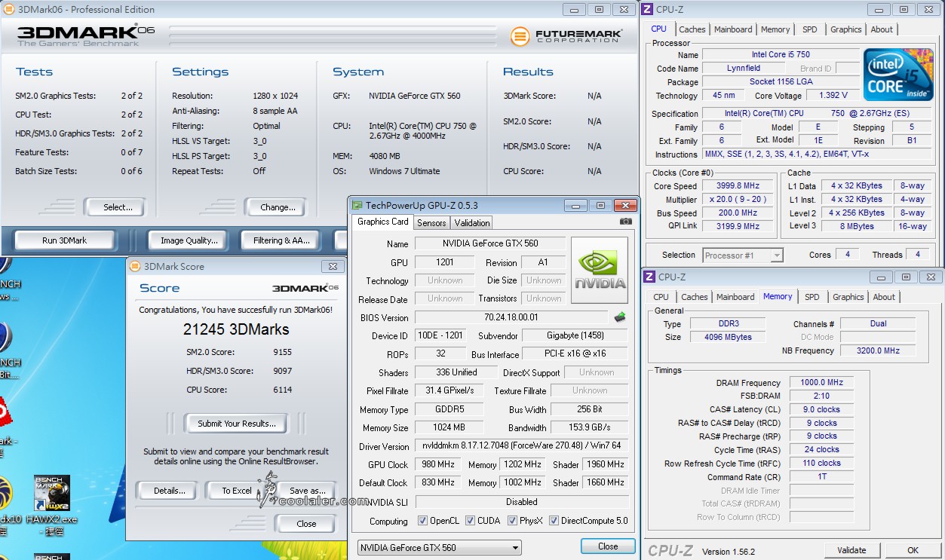Click the 3DMark06 main window title icon
The image size is (945, 560).
(x=9, y=9)
